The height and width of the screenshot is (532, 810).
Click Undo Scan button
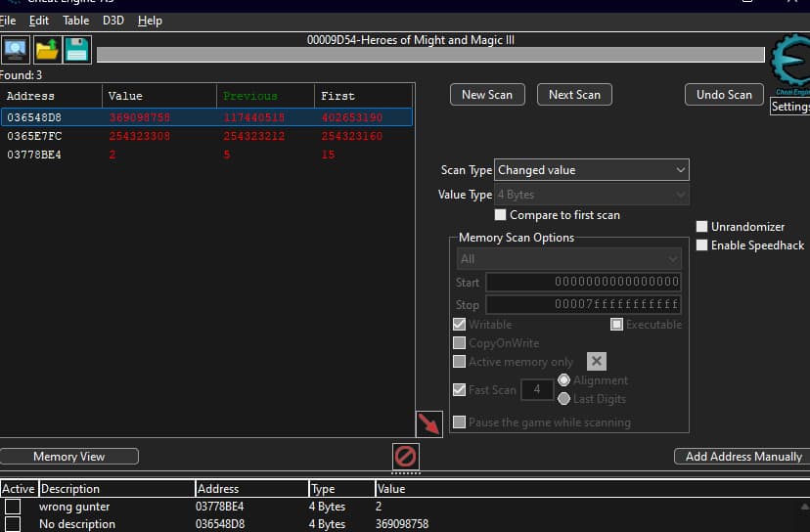[724, 95]
